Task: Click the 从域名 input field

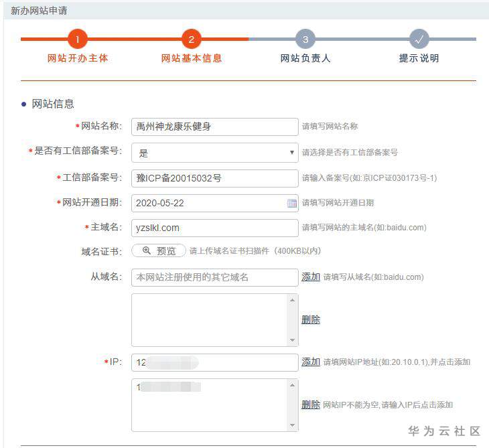Action: [215, 277]
